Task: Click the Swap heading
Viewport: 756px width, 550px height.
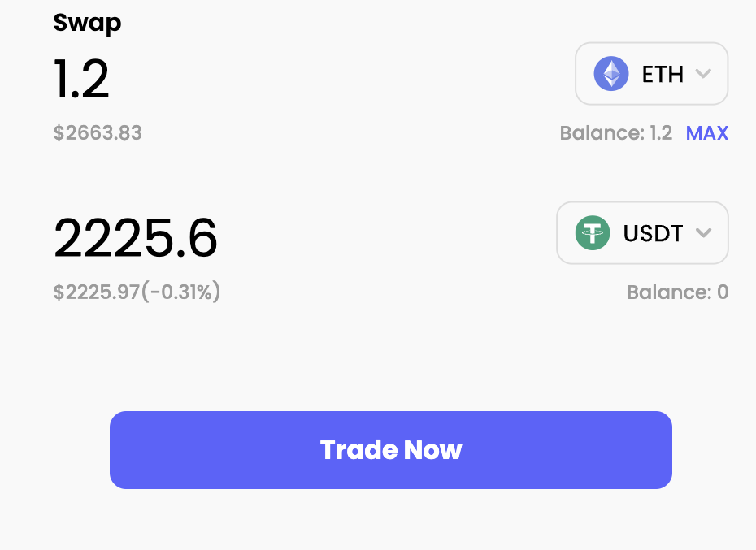Action: pos(87,24)
